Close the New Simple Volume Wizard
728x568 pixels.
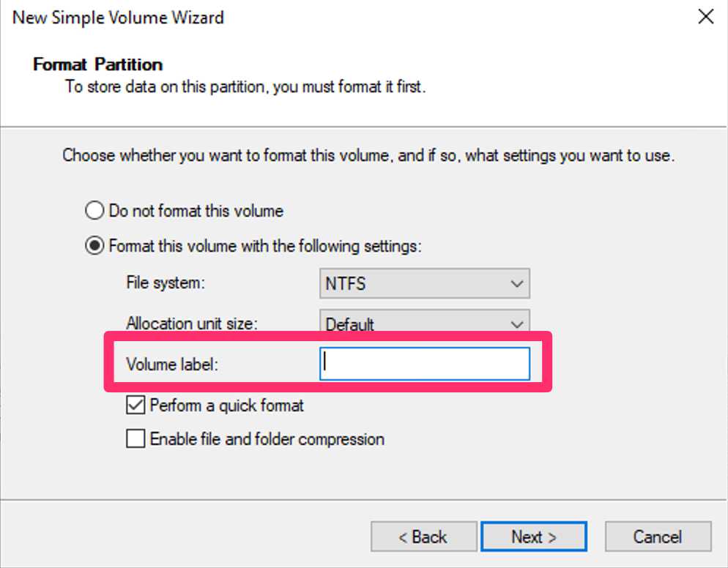(705, 16)
